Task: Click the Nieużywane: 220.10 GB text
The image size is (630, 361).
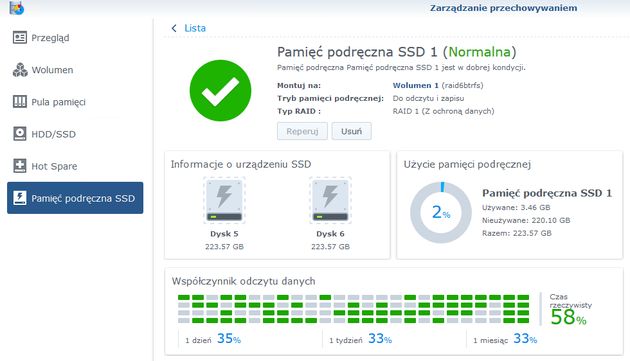Action: 526,220
